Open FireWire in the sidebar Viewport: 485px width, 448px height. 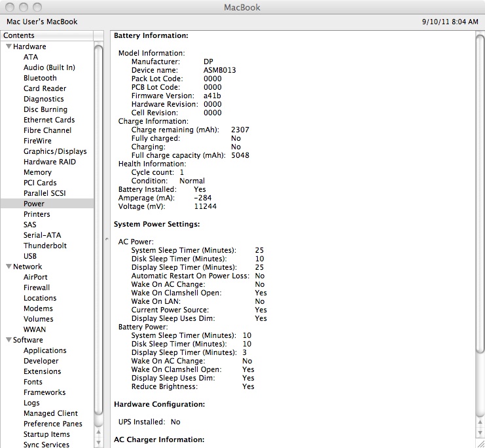[37, 141]
